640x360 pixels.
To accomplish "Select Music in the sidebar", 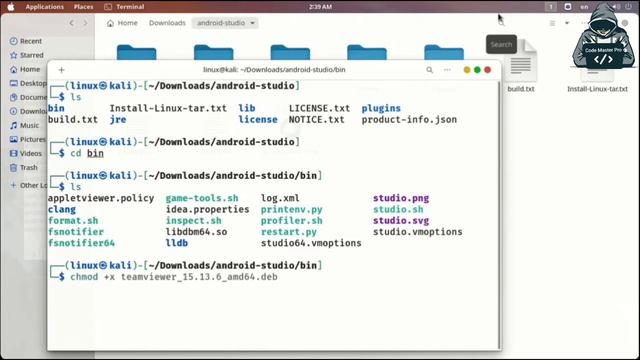I will pyautogui.click(x=24, y=125).
